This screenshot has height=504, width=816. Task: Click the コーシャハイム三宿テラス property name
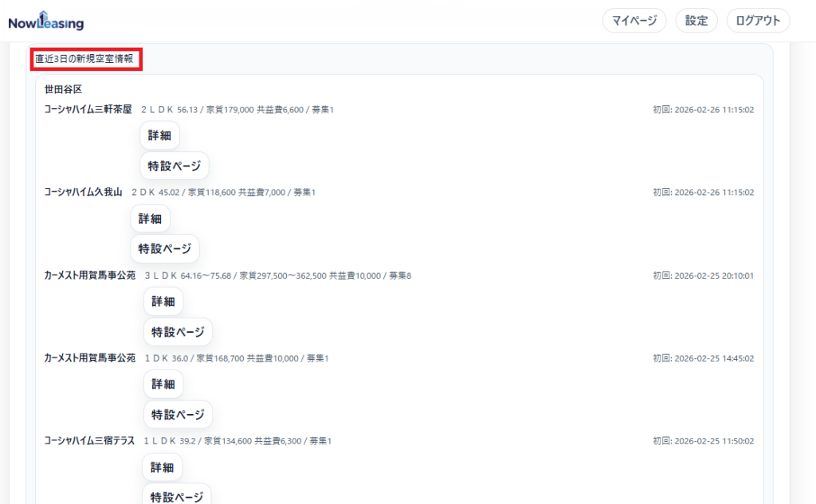click(x=89, y=441)
